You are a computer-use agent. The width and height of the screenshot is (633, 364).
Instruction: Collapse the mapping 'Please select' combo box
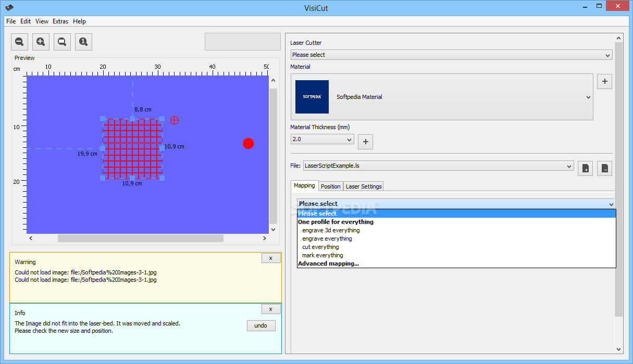coord(456,204)
